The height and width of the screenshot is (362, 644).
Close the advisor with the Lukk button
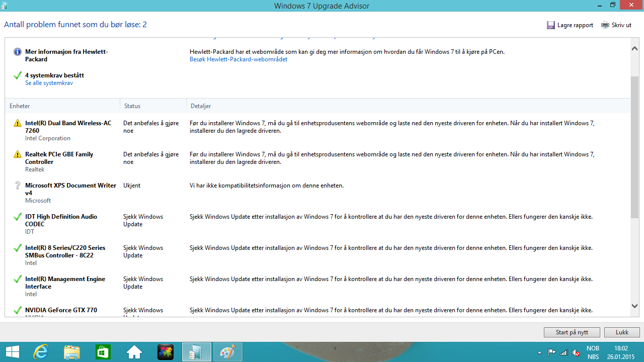click(622, 332)
